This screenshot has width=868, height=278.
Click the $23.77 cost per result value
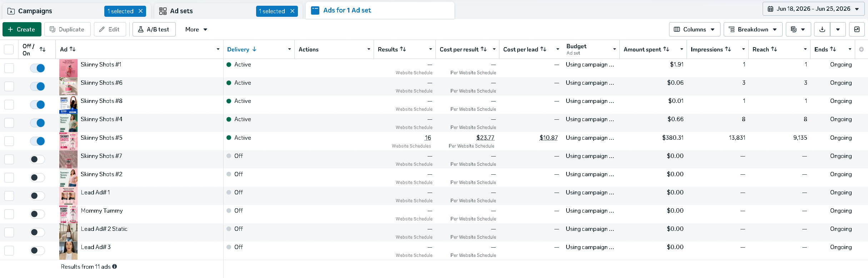pyautogui.click(x=485, y=138)
